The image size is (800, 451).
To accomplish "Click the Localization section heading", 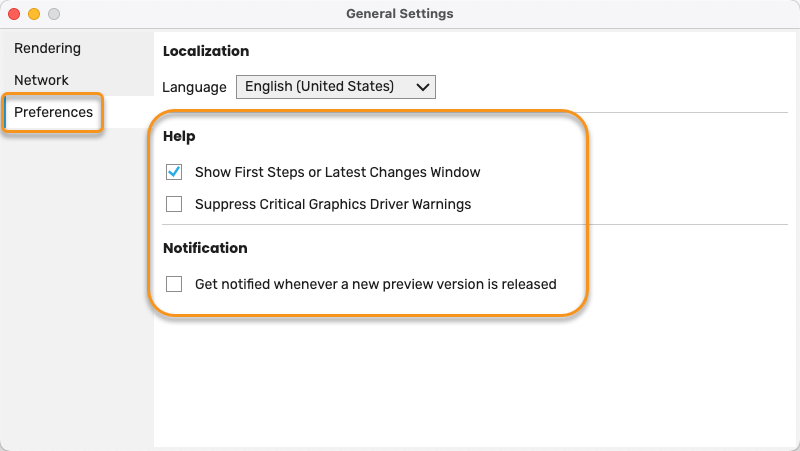I will (x=206, y=51).
